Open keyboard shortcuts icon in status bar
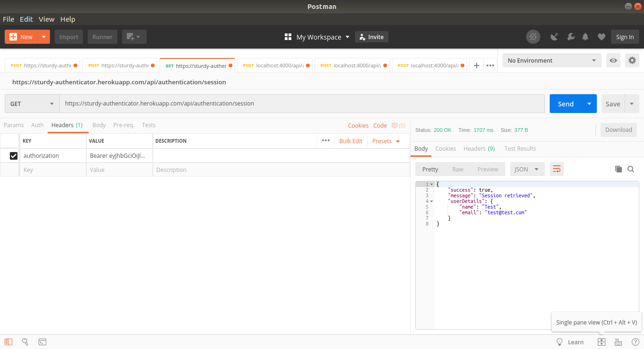The image size is (644, 349). point(618,342)
